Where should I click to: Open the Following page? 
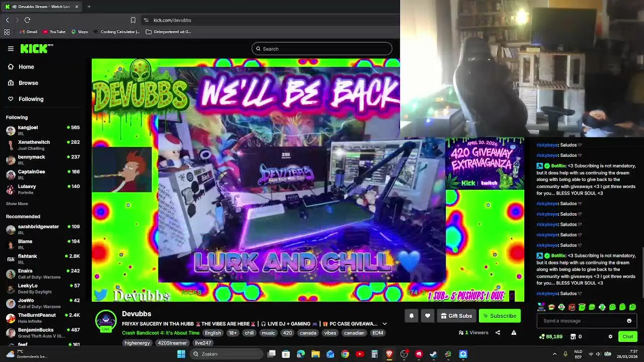pyautogui.click(x=31, y=99)
